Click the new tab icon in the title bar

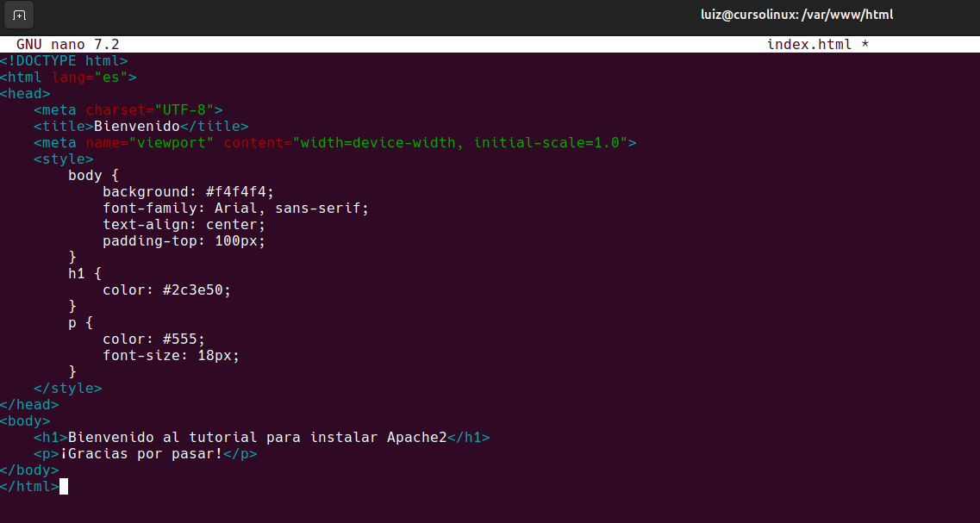19,16
